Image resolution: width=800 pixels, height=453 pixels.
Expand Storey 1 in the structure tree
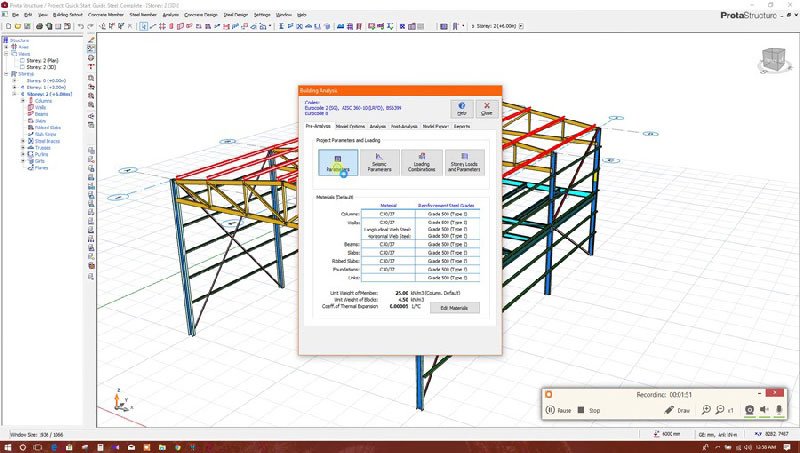(15, 87)
